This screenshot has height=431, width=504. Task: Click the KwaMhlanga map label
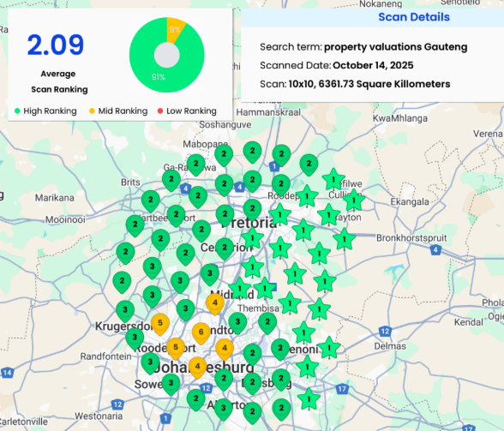point(399,118)
